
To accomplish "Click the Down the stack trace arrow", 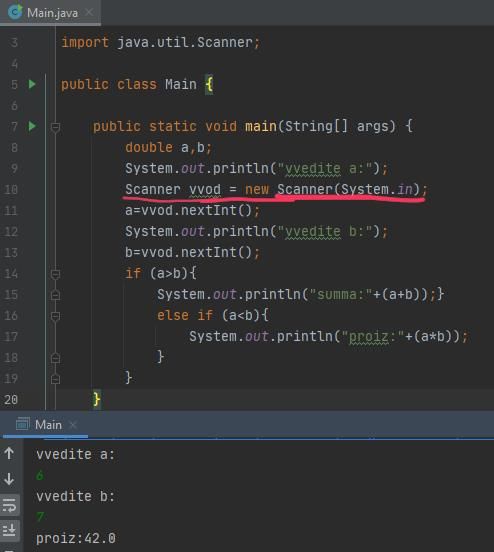I will [9, 479].
